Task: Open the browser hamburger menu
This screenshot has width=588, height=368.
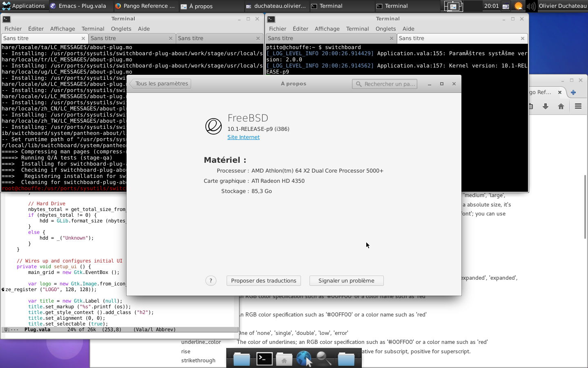Action: (x=578, y=107)
